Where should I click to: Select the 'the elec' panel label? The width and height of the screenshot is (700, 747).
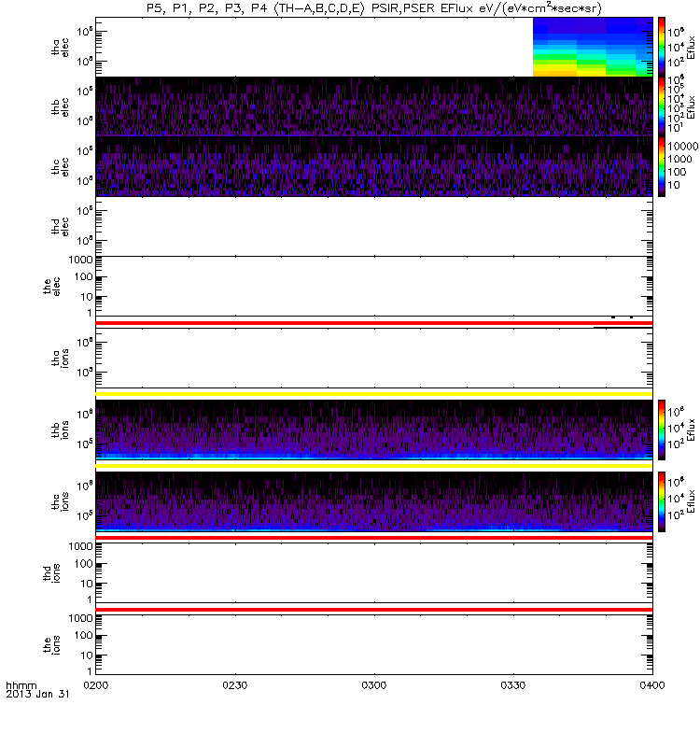pyautogui.click(x=51, y=287)
